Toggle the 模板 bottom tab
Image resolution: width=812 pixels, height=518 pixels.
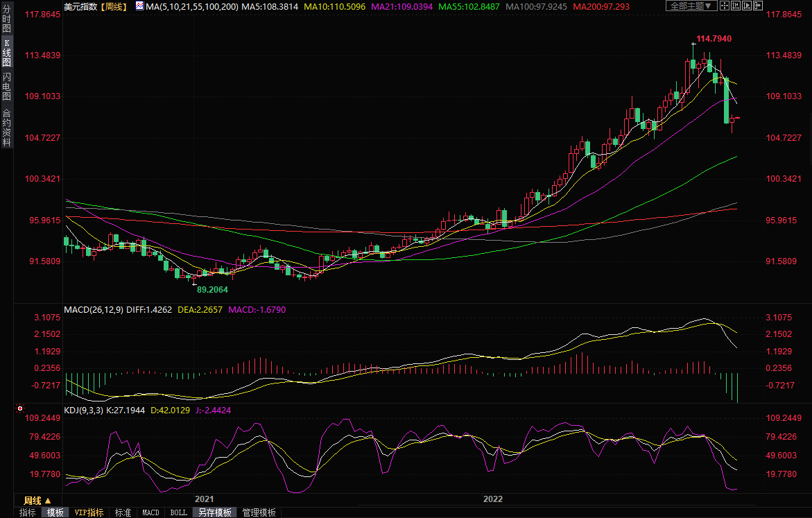point(55,512)
